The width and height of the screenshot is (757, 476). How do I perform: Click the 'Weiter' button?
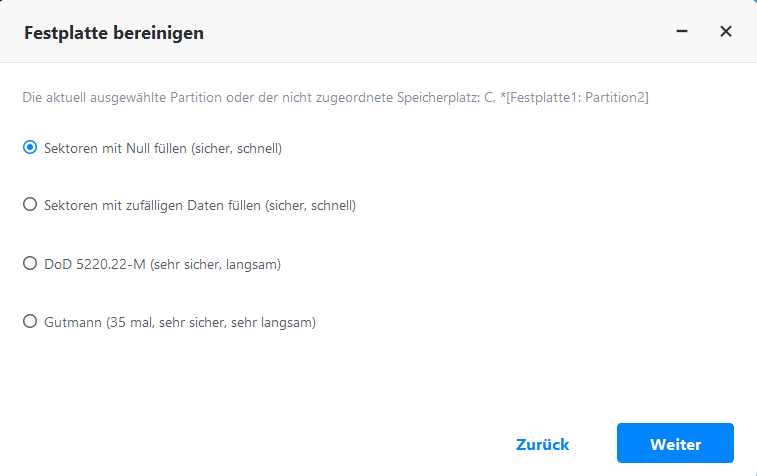tap(675, 444)
